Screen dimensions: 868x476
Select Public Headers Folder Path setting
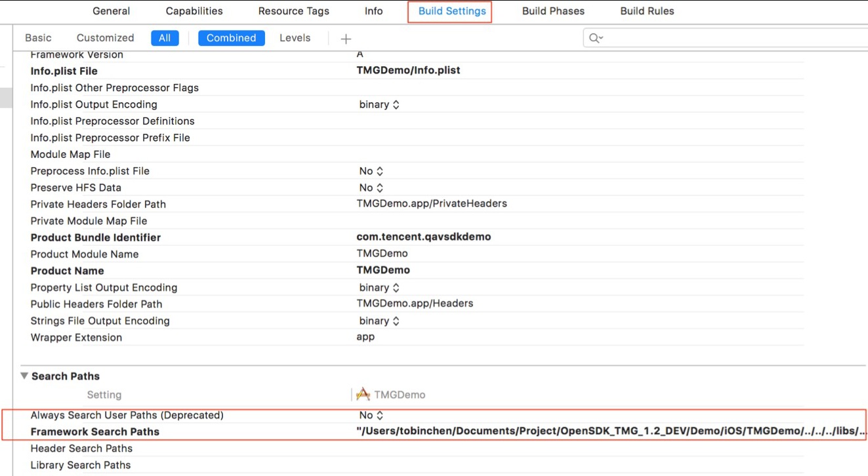coord(96,304)
